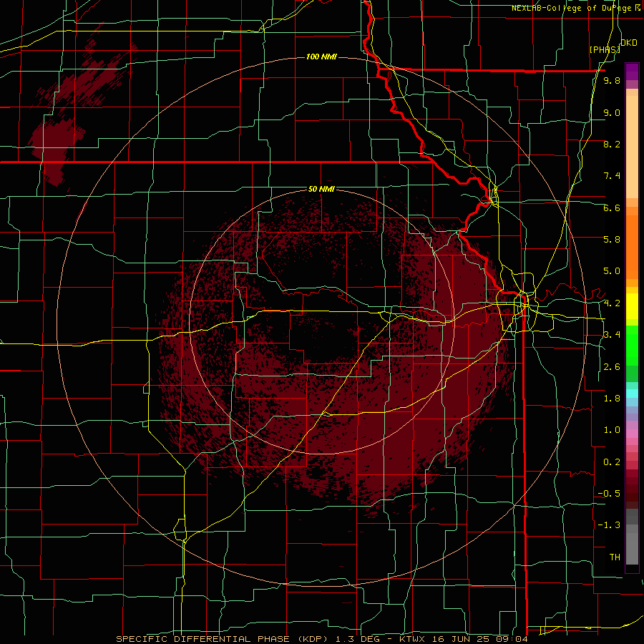Click the 3.4 value on the color scale

[x=612, y=334]
